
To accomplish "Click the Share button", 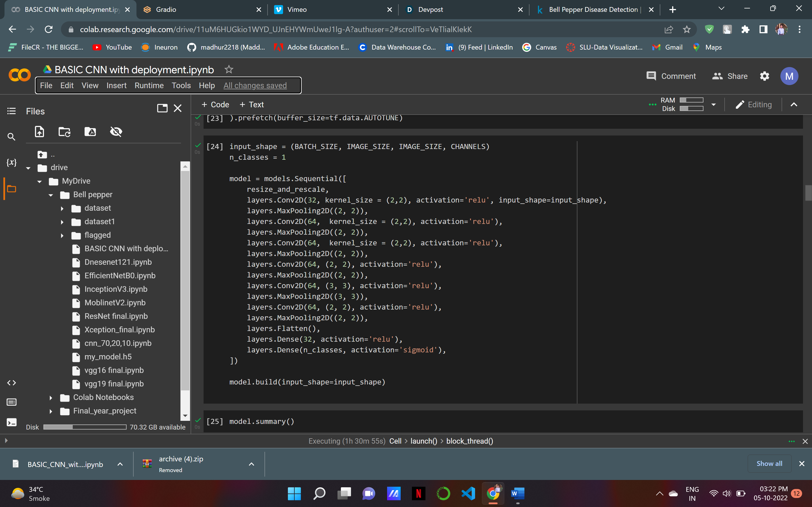I will [730, 76].
